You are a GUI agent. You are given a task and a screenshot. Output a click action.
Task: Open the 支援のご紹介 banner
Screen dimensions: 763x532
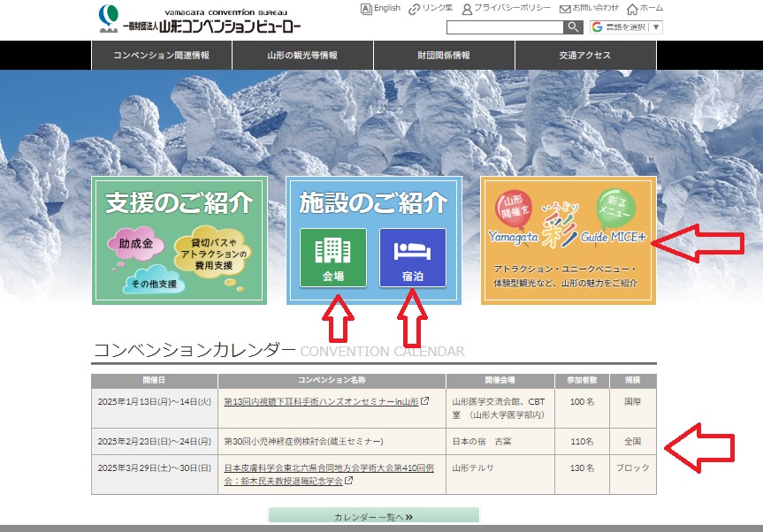coord(179,240)
